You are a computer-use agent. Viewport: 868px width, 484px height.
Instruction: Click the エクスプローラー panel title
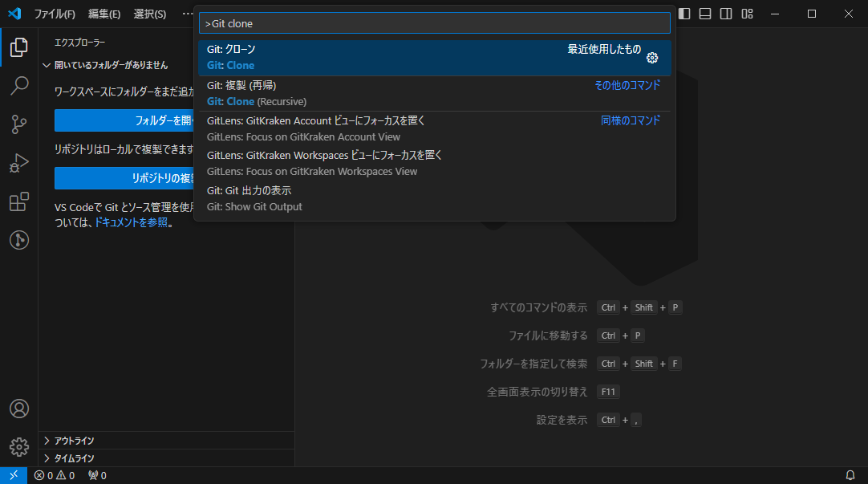79,43
